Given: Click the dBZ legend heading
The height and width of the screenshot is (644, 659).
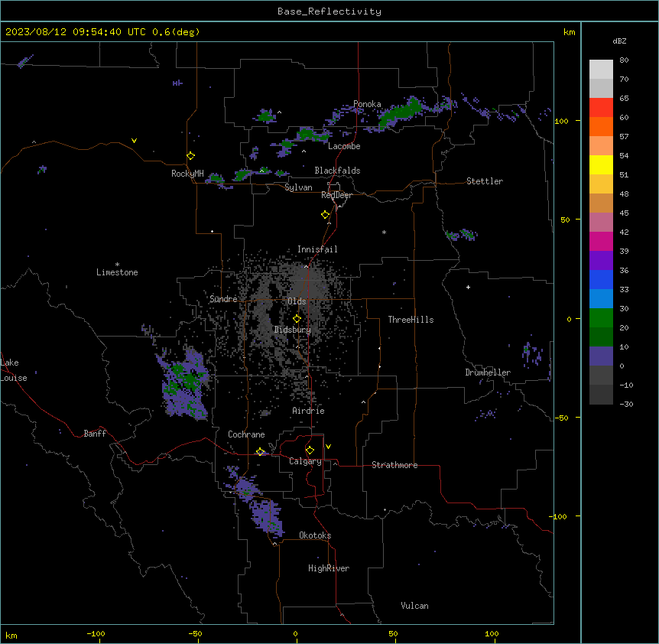Looking at the screenshot, I should point(619,41).
